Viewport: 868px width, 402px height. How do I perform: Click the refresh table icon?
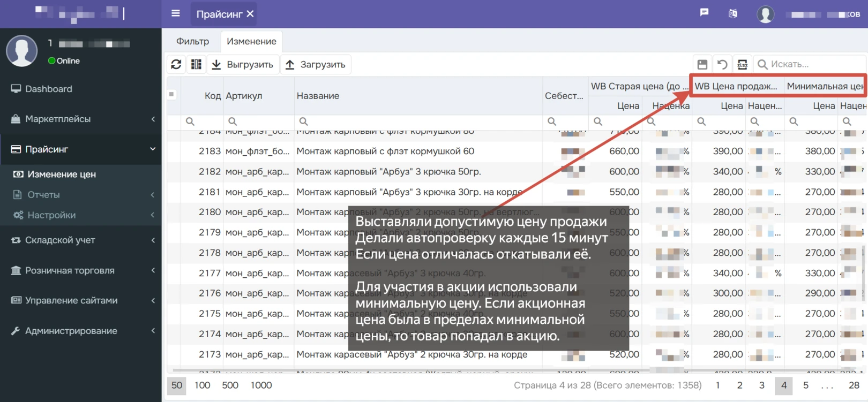click(x=176, y=64)
